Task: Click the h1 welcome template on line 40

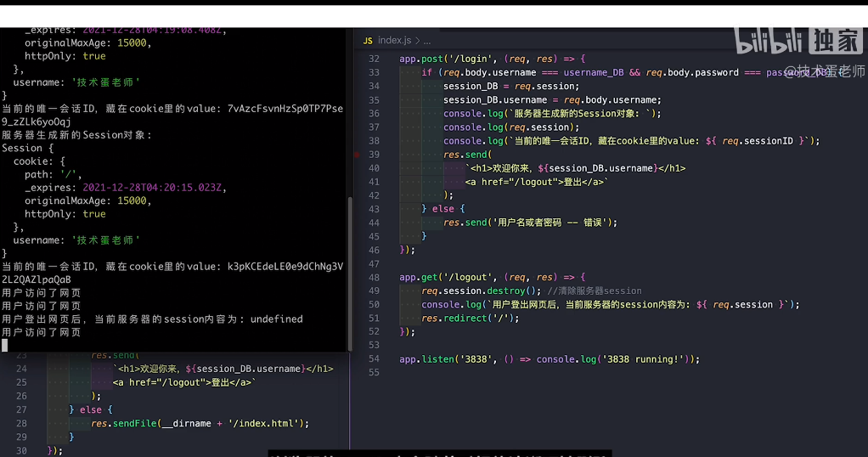Action: click(x=575, y=168)
